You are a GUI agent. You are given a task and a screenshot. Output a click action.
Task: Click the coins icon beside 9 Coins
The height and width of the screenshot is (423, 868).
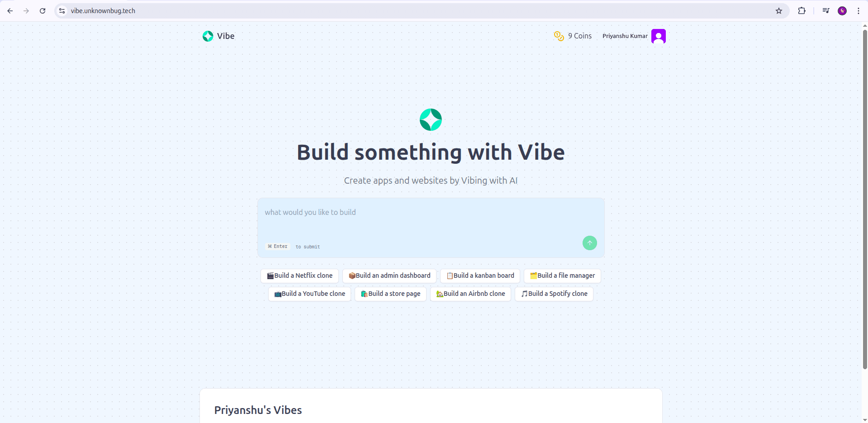[x=559, y=36]
